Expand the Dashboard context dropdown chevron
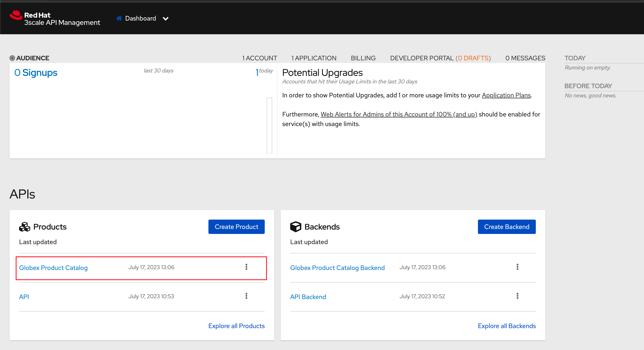This screenshot has width=644, height=350. tap(165, 19)
